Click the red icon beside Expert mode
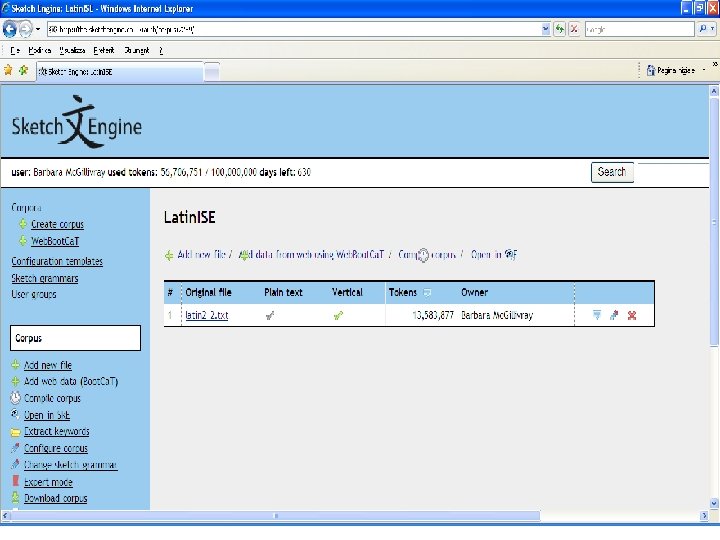 pyautogui.click(x=16, y=481)
